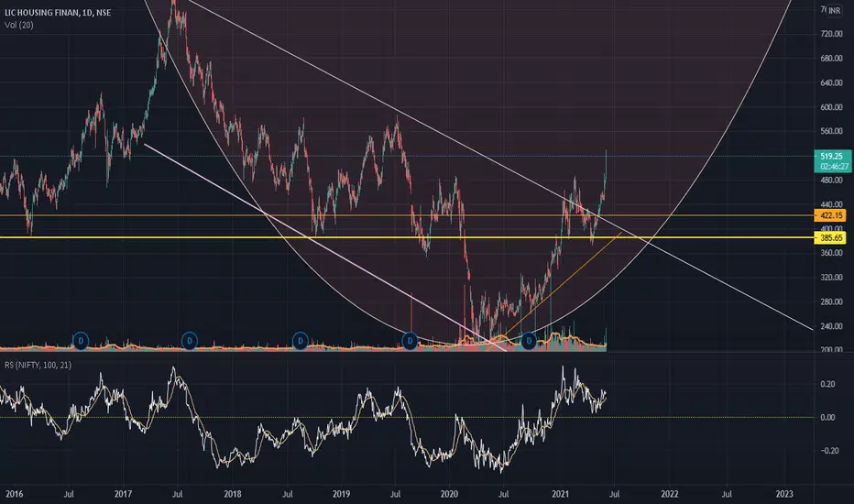Select the orange 422.15 price level label
854x504 pixels.
click(x=830, y=215)
